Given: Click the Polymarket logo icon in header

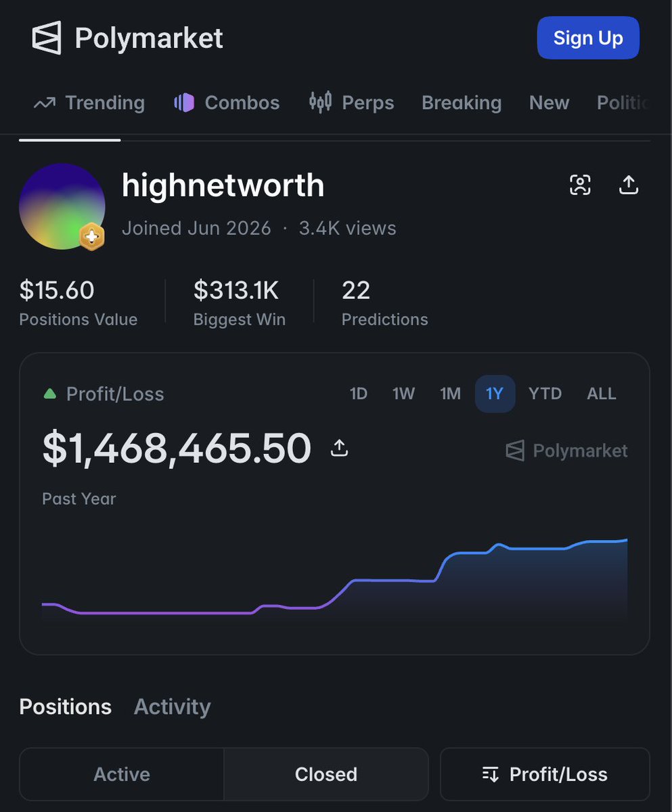Looking at the screenshot, I should pyautogui.click(x=47, y=38).
